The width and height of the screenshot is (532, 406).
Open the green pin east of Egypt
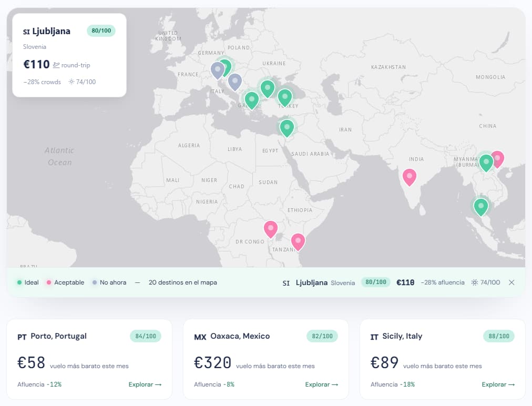pyautogui.click(x=287, y=128)
